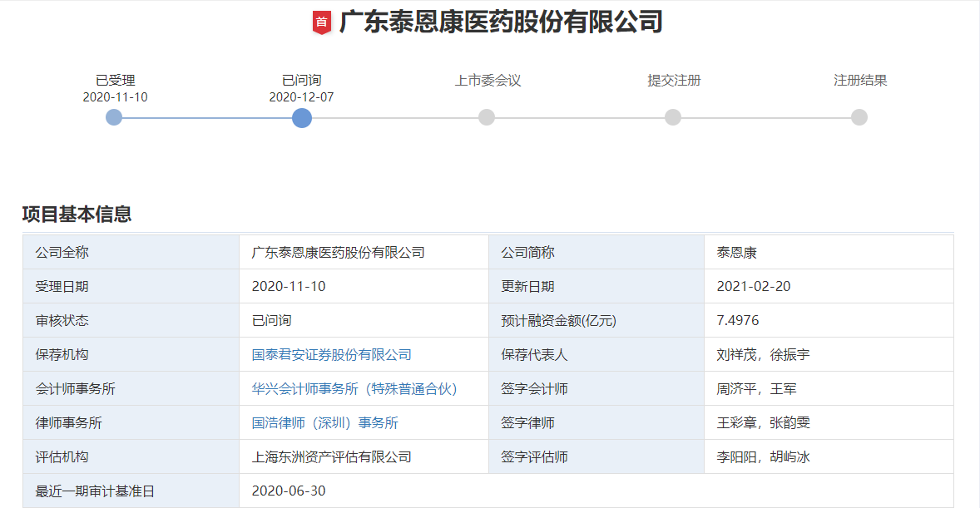Click the 2021-02-20 update date value
980x508 pixels.
coord(753,286)
